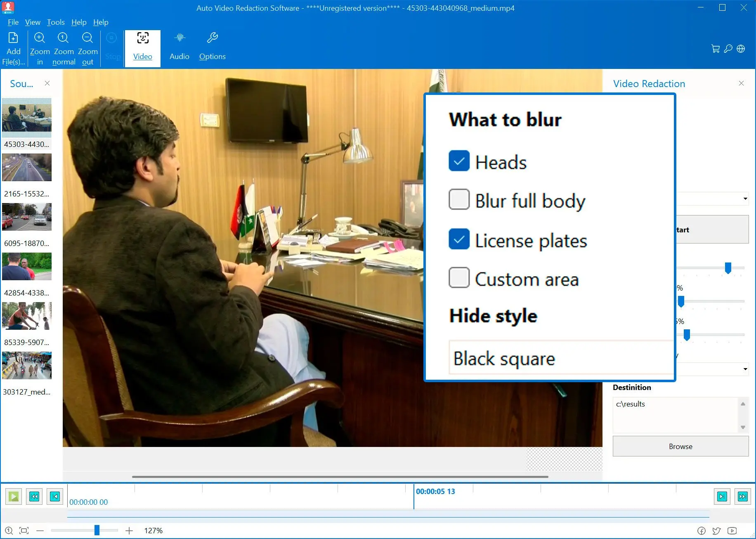Image resolution: width=756 pixels, height=539 pixels.
Task: Open the Tools menu
Action: [56, 22]
